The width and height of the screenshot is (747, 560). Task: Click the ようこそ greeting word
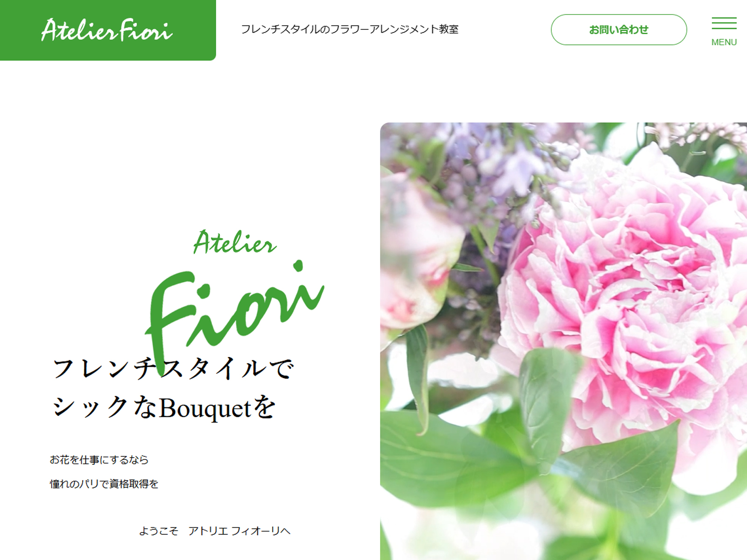pos(158,531)
